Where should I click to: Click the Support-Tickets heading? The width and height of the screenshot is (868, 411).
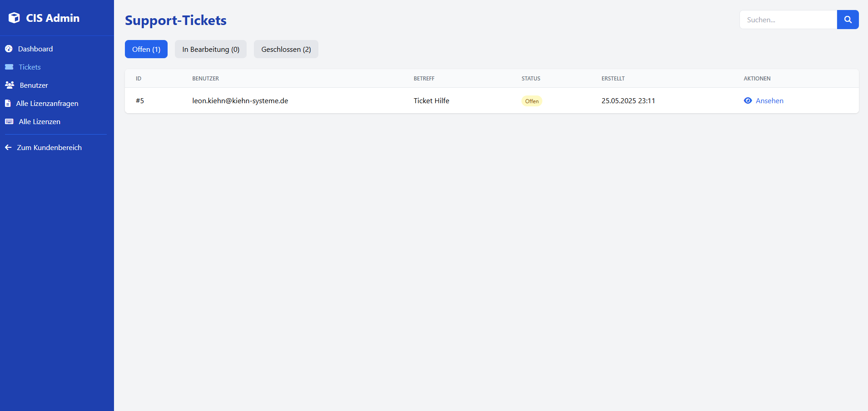pyautogui.click(x=176, y=20)
